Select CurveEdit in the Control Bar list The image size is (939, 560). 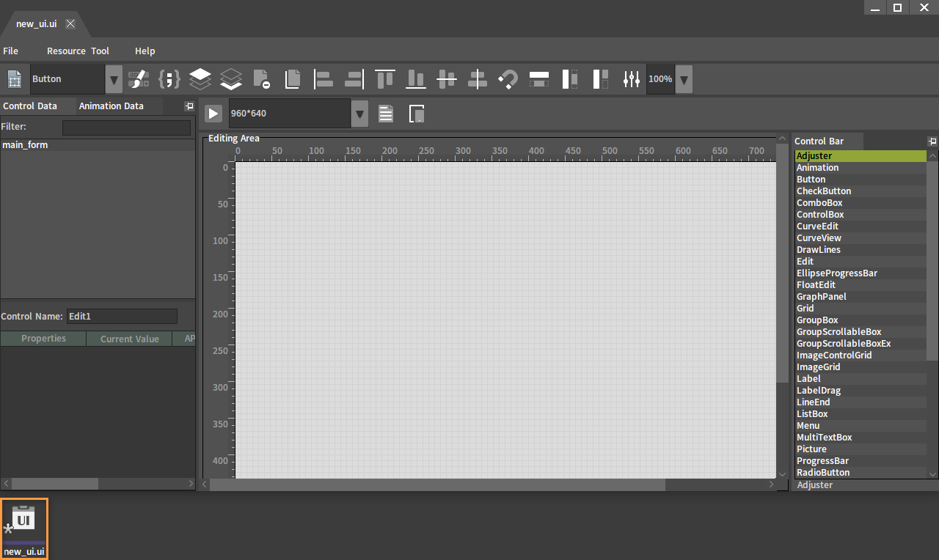point(861,226)
